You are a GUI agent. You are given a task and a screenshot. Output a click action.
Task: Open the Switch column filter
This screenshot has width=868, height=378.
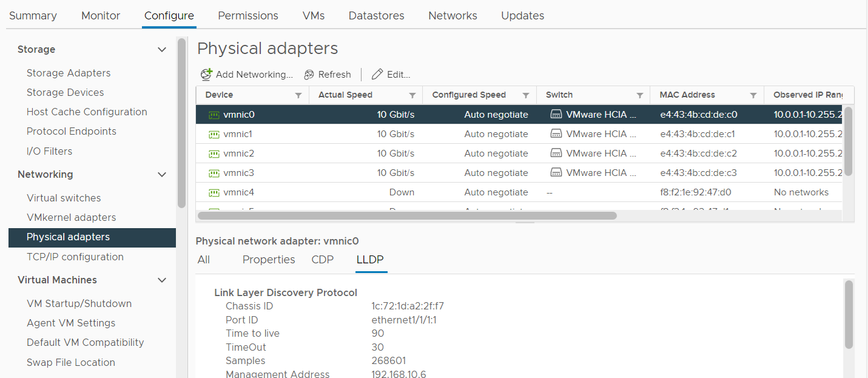point(640,95)
